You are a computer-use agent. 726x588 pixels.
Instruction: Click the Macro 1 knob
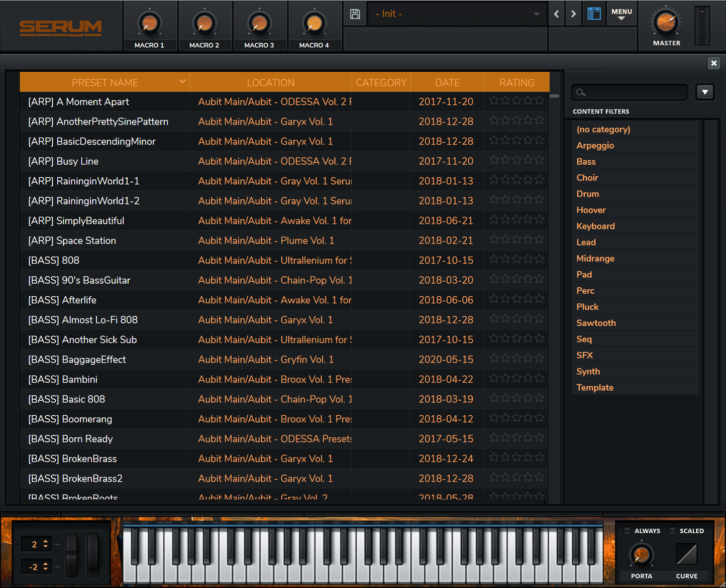click(149, 23)
